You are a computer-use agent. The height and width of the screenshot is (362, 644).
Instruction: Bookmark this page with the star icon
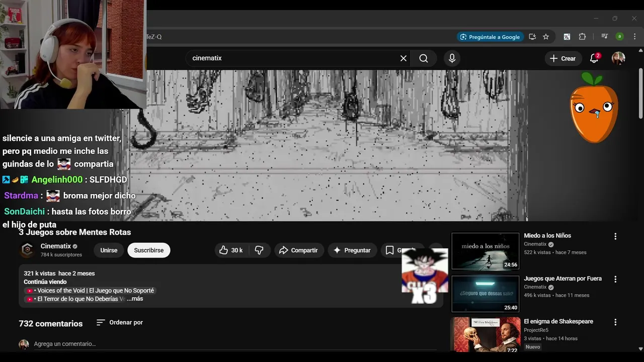pos(546,37)
